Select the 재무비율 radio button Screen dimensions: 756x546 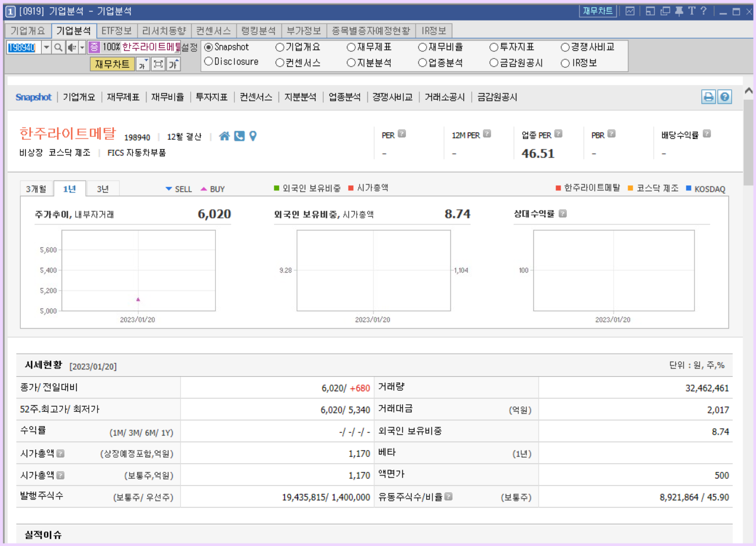(422, 47)
